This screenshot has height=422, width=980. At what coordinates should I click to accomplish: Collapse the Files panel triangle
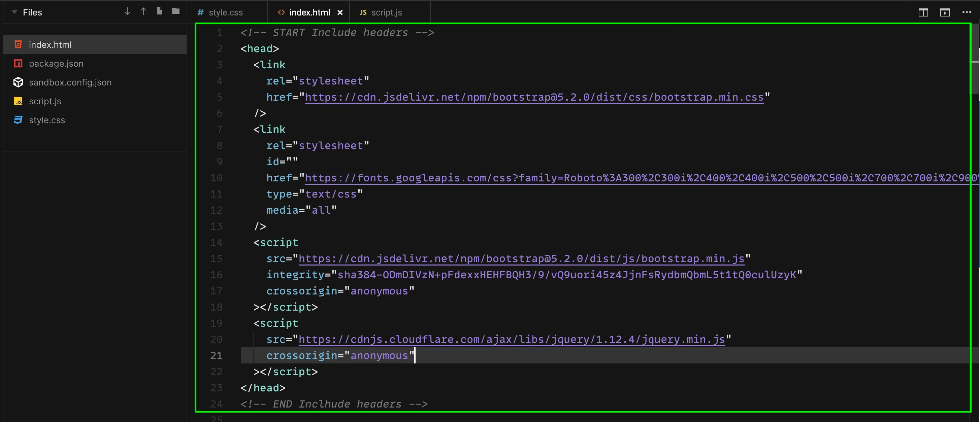(x=14, y=12)
